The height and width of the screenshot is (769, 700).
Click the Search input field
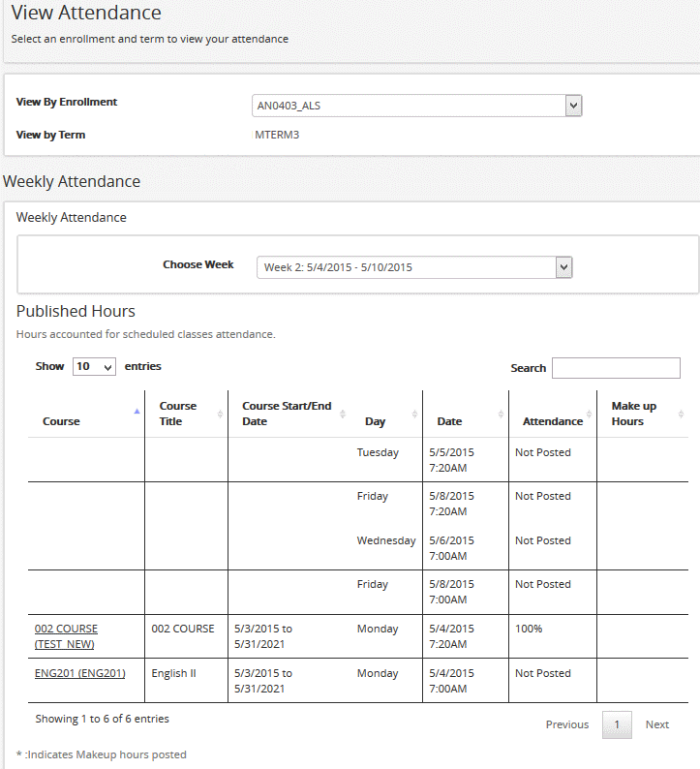pos(616,368)
